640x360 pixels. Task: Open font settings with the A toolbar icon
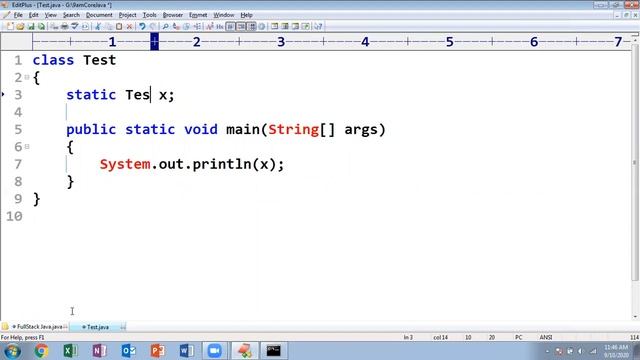click(209, 27)
